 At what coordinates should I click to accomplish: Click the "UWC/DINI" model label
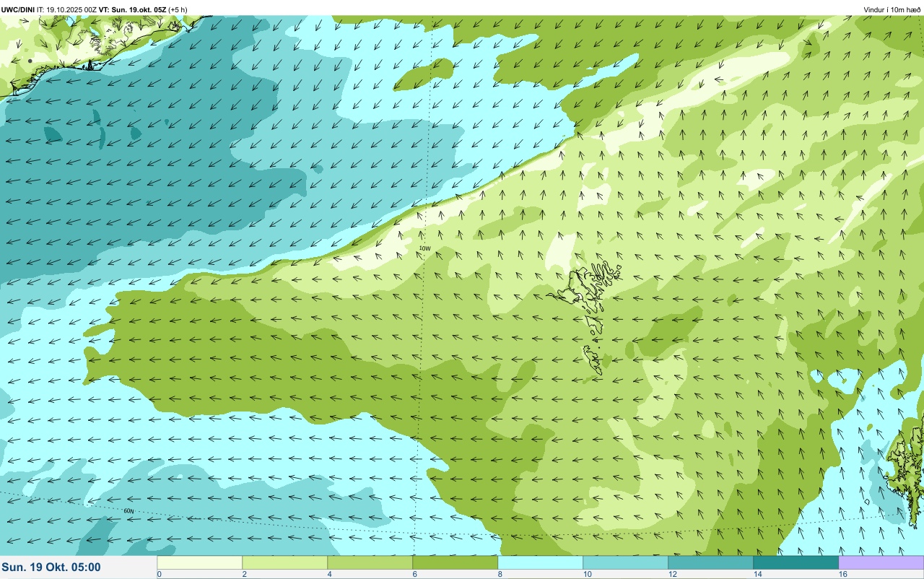tap(18, 9)
